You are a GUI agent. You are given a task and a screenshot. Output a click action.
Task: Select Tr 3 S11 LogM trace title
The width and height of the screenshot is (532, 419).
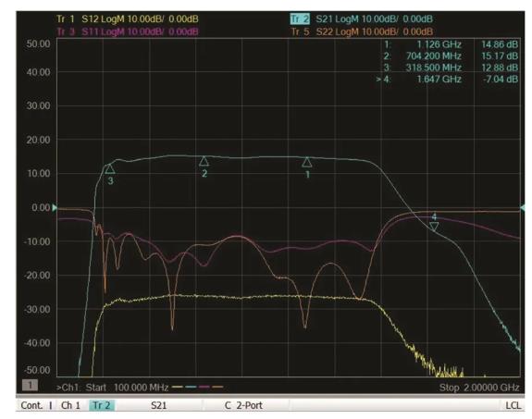click(128, 31)
